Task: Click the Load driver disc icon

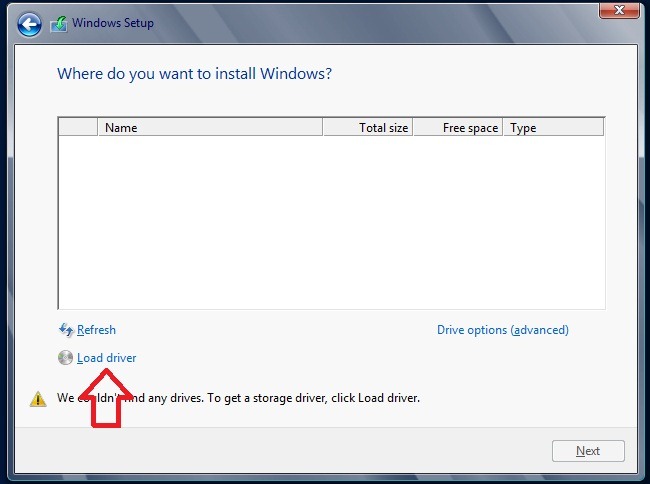Action: (65, 358)
